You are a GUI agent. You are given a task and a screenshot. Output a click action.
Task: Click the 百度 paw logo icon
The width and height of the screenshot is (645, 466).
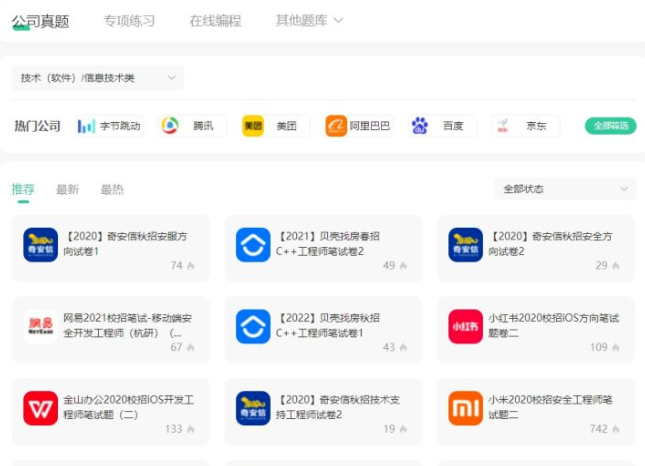pyautogui.click(x=420, y=126)
